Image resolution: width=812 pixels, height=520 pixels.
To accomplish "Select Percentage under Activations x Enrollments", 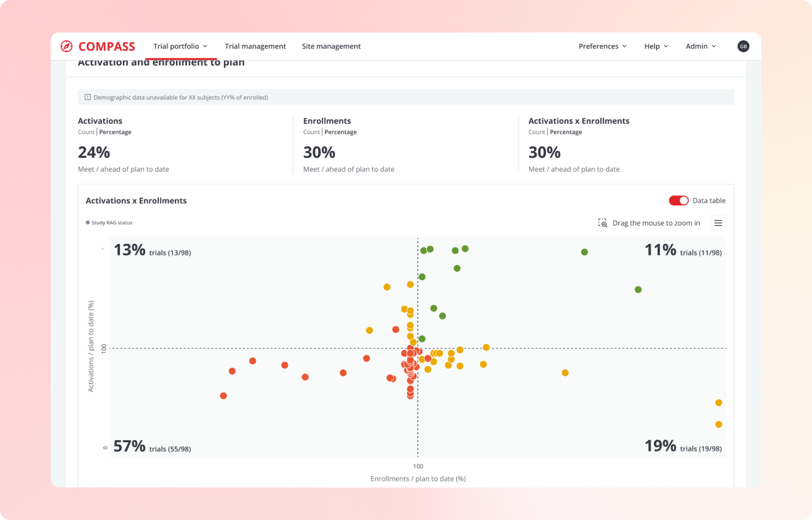I will (566, 132).
